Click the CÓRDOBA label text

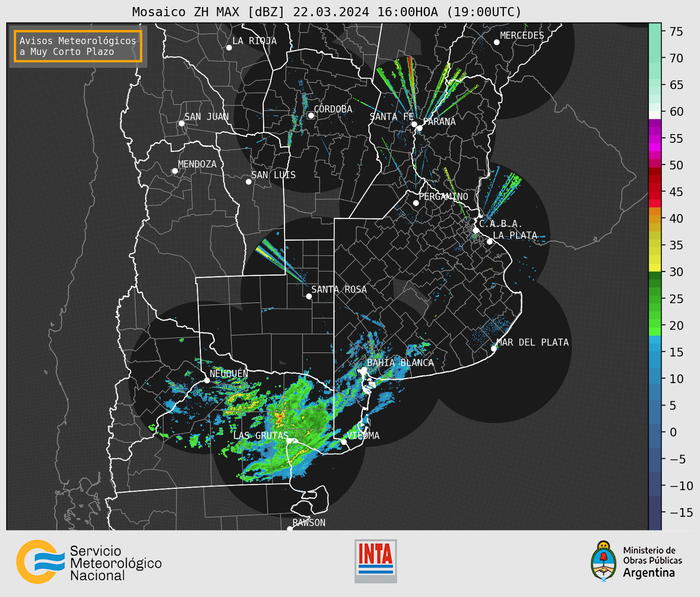[333, 109]
